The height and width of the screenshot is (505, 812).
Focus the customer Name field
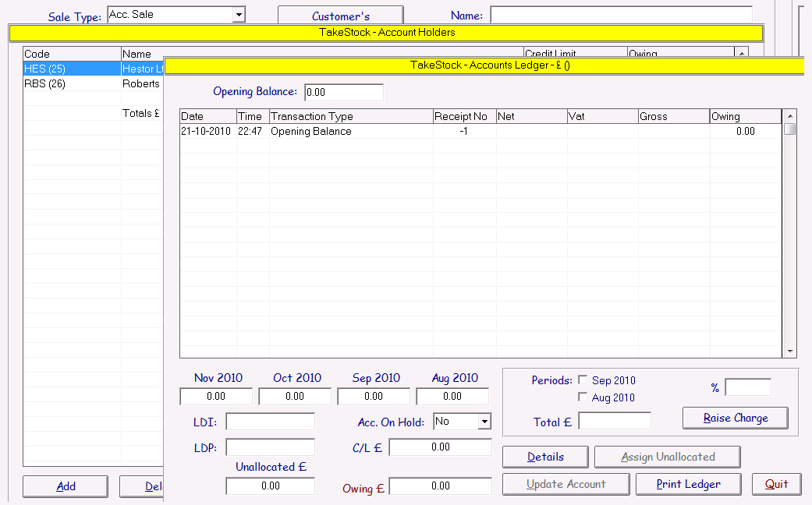click(x=621, y=15)
